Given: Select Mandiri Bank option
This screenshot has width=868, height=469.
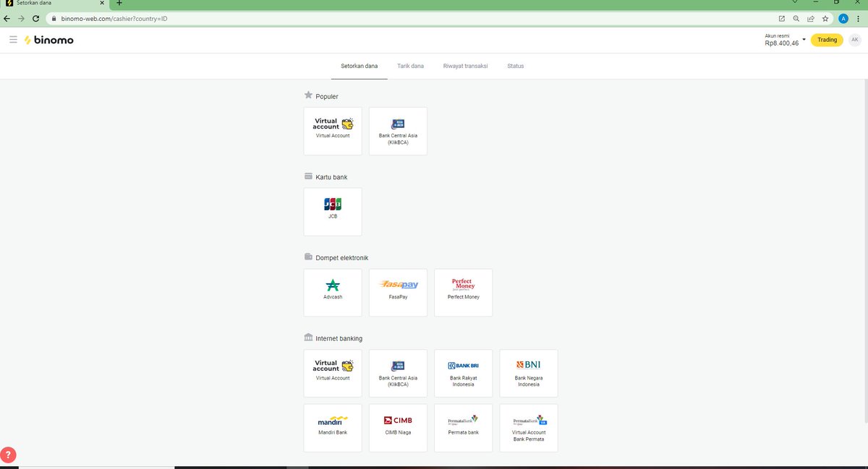Looking at the screenshot, I should (x=333, y=428).
